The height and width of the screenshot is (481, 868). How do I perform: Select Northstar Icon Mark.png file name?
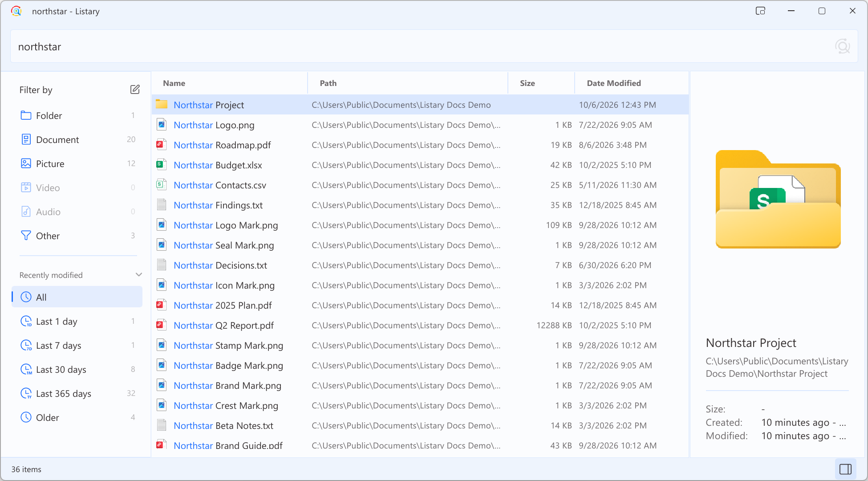pyautogui.click(x=224, y=285)
